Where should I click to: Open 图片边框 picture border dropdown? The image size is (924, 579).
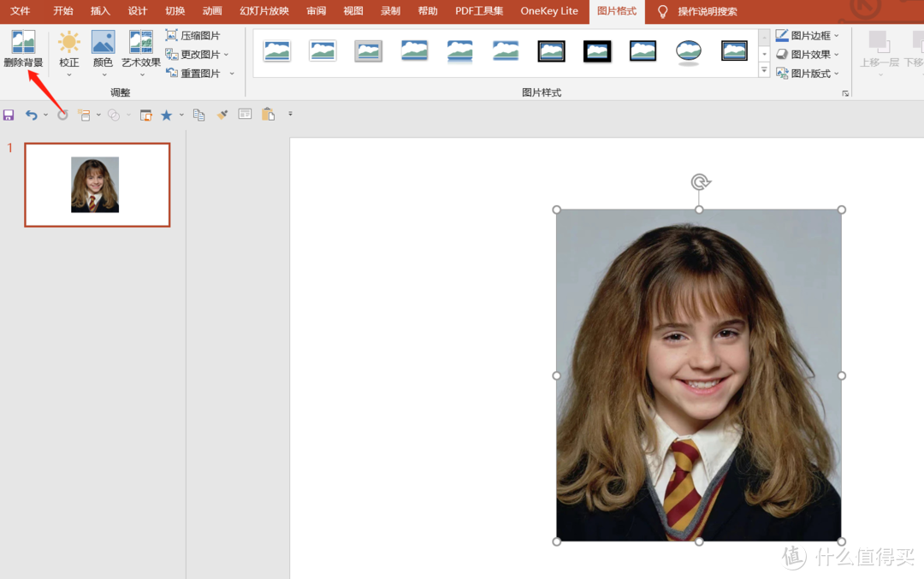807,35
